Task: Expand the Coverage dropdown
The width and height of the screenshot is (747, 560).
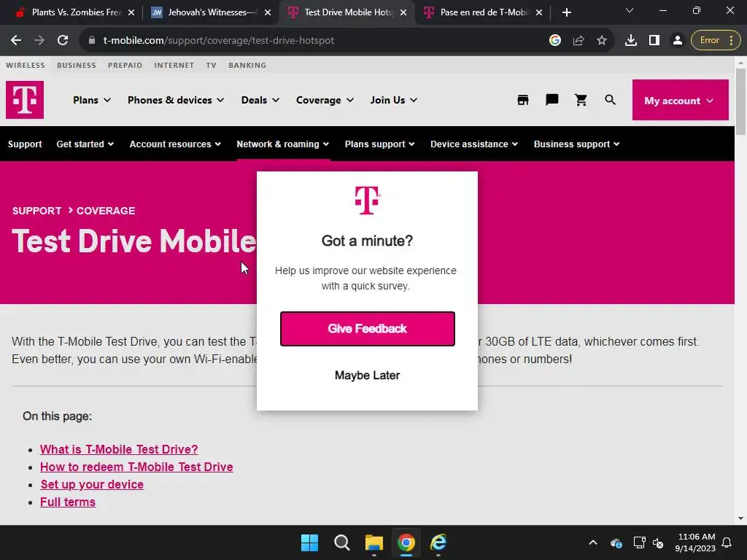Action: pos(325,100)
